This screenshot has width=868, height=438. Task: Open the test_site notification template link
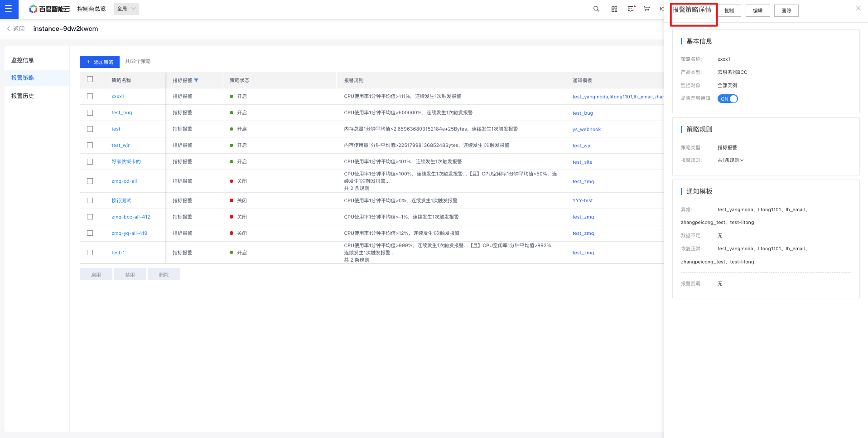[583, 162]
